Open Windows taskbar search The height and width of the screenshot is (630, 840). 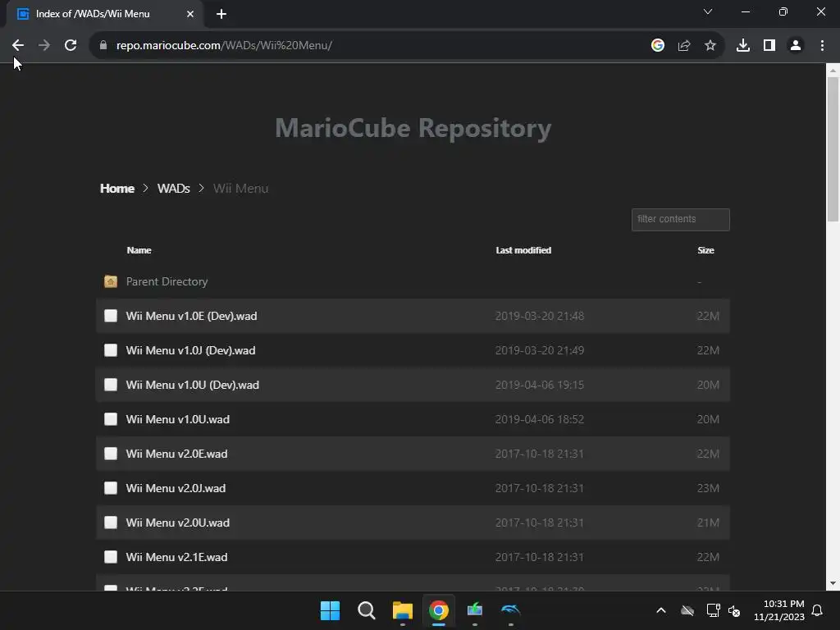tap(367, 610)
